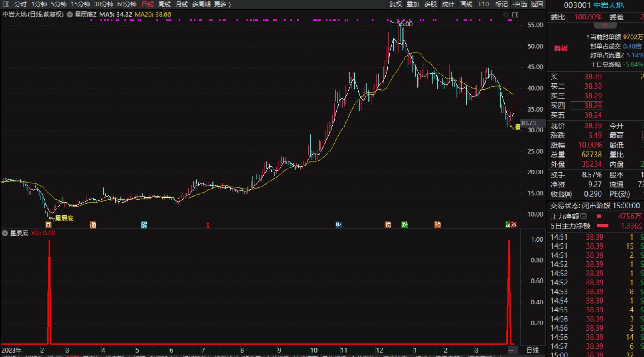Click the 复权 adjustment button

click(396, 4)
